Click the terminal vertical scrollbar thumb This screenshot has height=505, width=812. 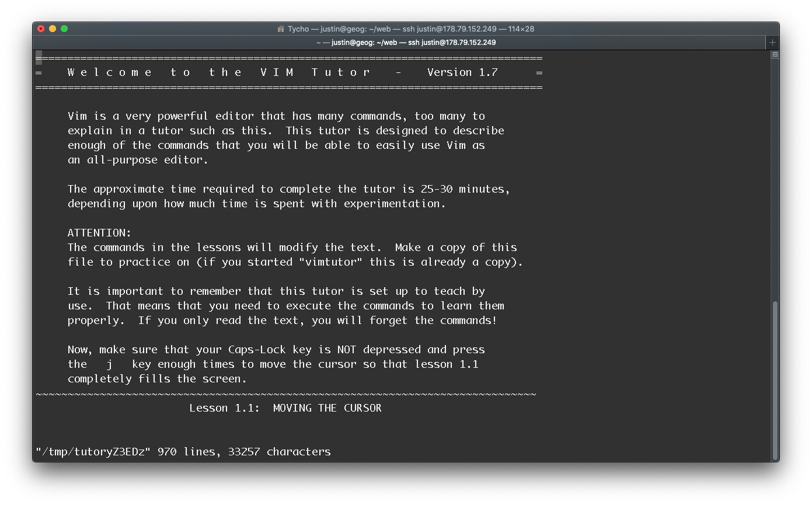[x=775, y=381]
